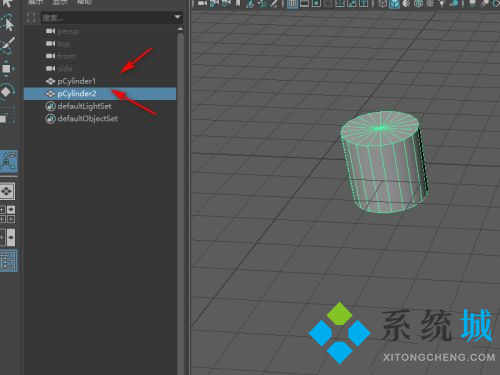The height and width of the screenshot is (375, 500).
Task: Select the Lasso selection tool
Action: (8, 23)
